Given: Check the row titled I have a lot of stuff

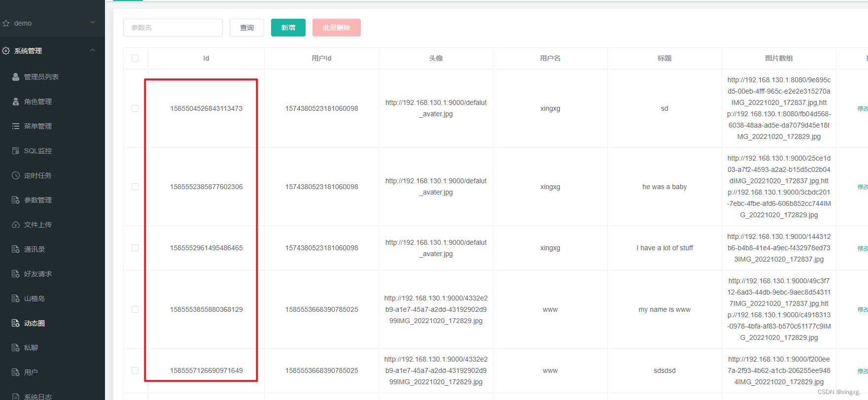Looking at the screenshot, I should tap(135, 248).
